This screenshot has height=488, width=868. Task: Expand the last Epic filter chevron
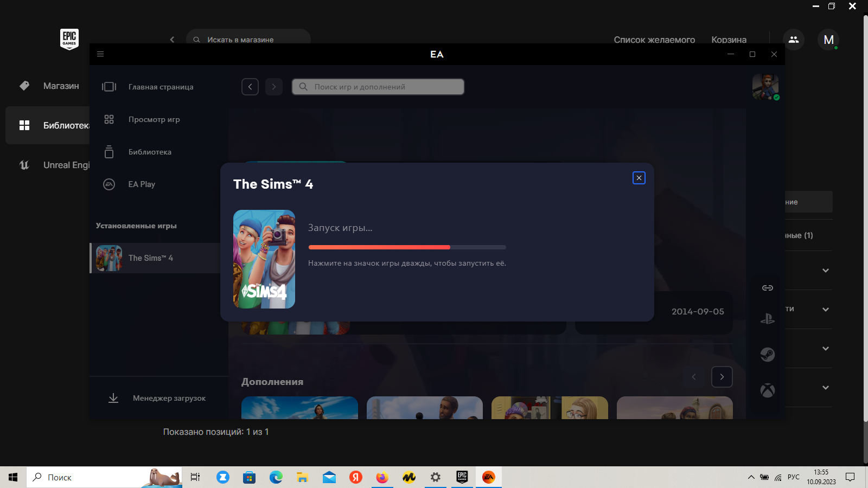(x=825, y=388)
